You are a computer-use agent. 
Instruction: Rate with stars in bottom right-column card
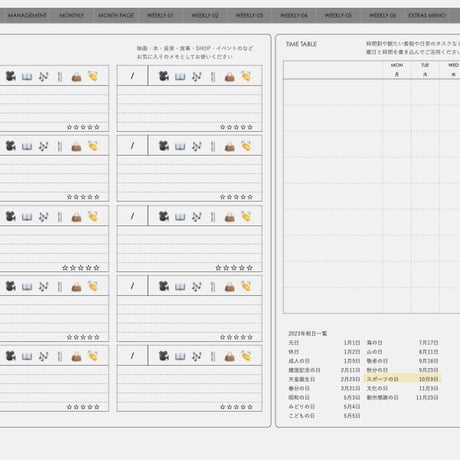(236, 407)
